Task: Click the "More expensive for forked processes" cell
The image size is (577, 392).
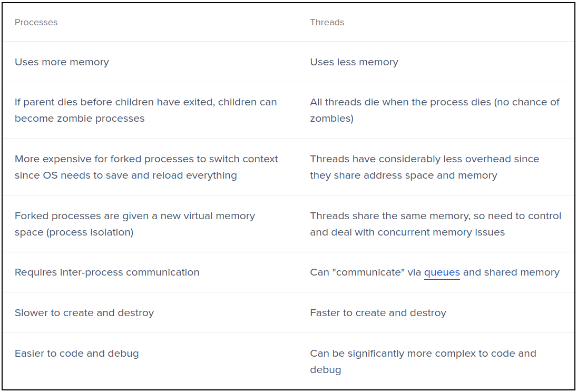Action: coord(146,159)
